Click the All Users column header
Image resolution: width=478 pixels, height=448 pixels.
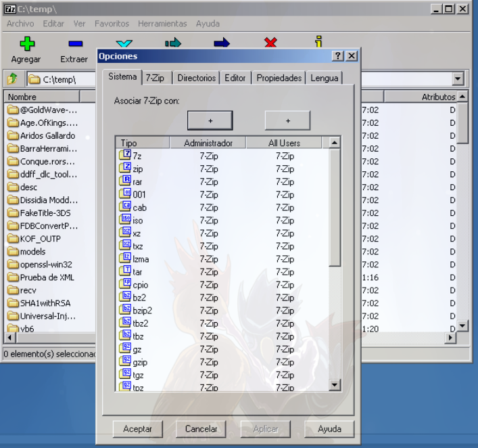pos(284,143)
